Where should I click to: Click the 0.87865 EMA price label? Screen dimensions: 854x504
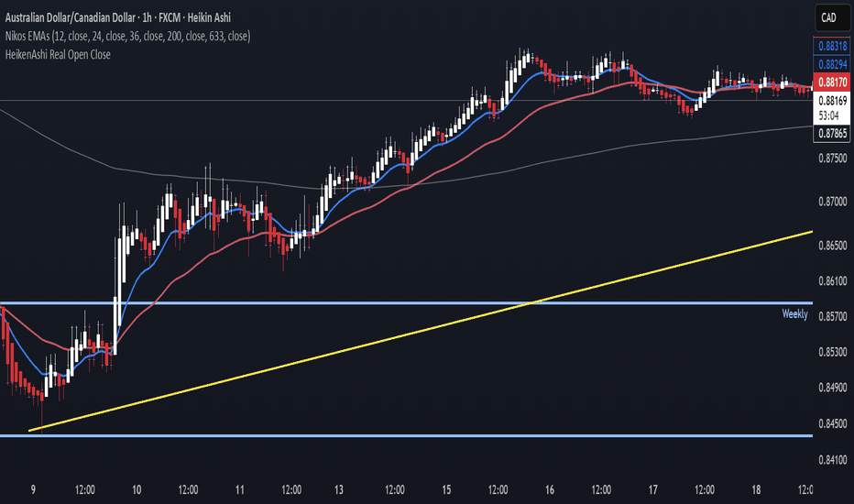(x=832, y=134)
